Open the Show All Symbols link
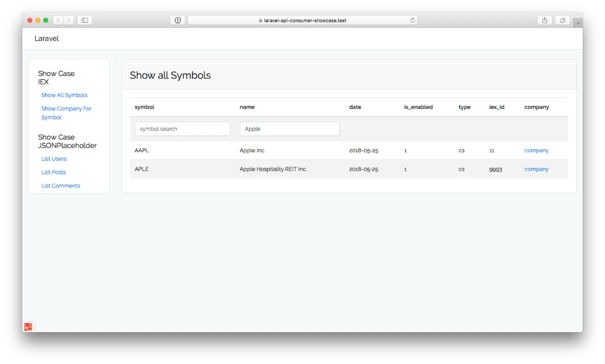This screenshot has width=605, height=364. pyautogui.click(x=64, y=95)
